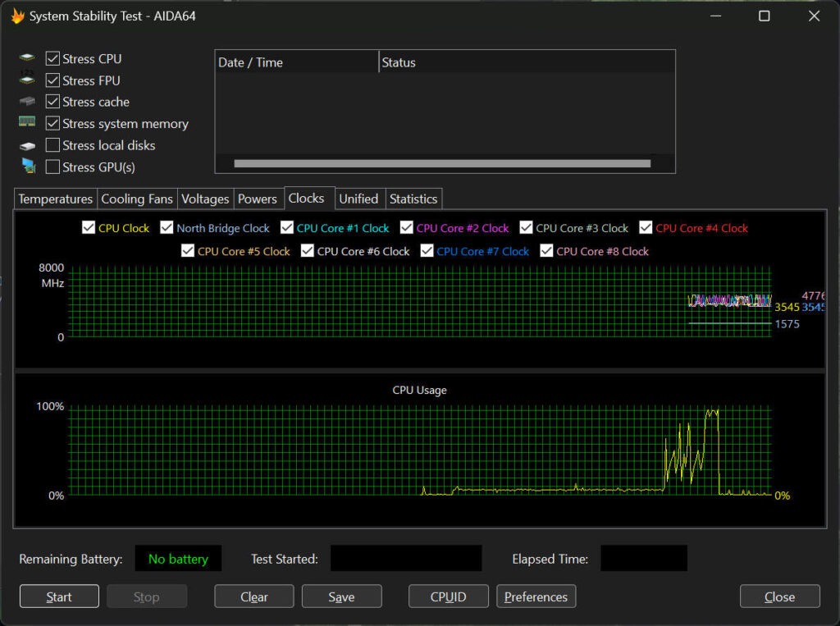Minimize the System Stability Test window
The image size is (840, 626).
pyautogui.click(x=715, y=16)
